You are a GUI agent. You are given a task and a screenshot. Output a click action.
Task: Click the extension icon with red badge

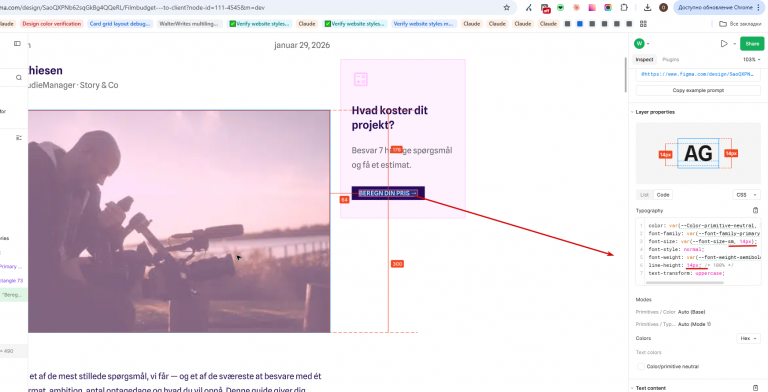545,8
